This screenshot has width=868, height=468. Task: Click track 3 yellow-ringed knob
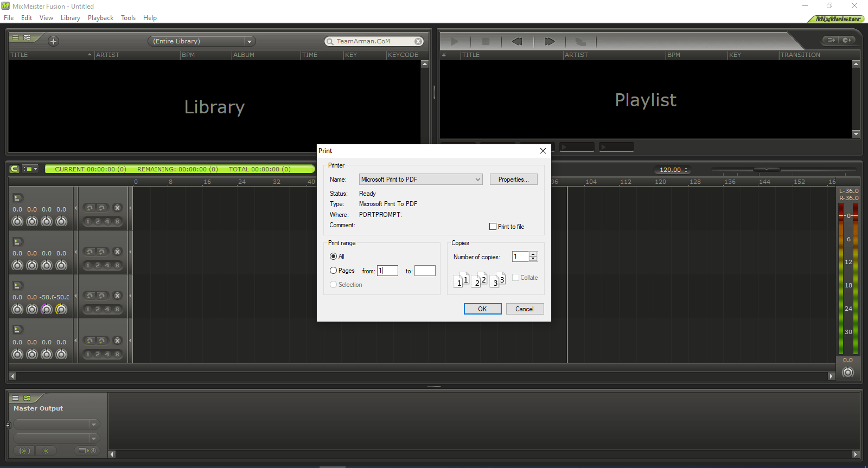(x=61, y=309)
